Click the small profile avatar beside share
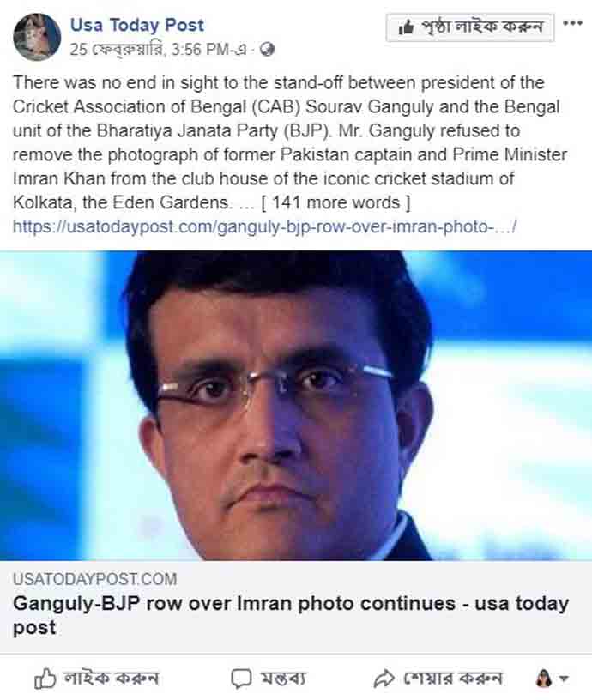 pyautogui.click(x=544, y=679)
